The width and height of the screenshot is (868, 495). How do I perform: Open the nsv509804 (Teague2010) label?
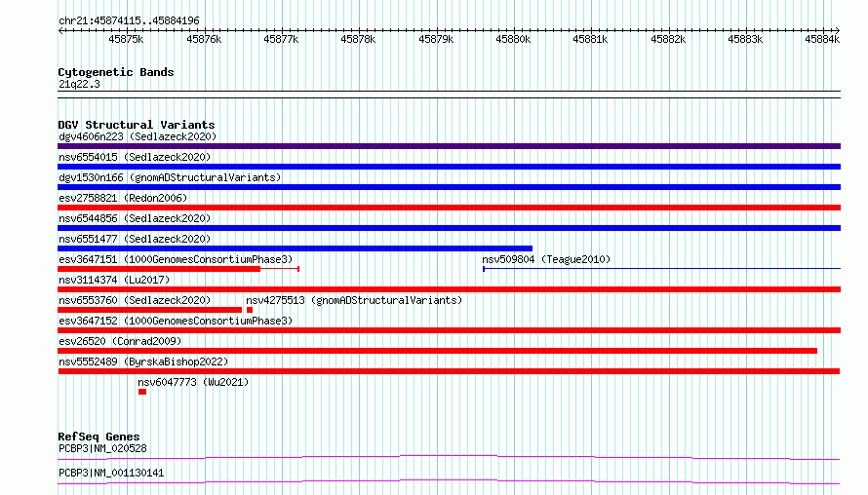(x=546, y=259)
